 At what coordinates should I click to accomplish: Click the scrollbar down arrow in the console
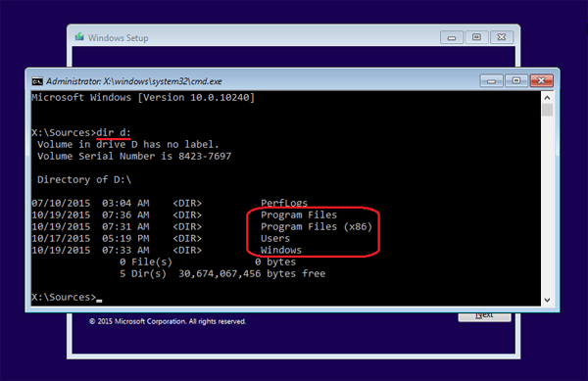click(x=547, y=300)
